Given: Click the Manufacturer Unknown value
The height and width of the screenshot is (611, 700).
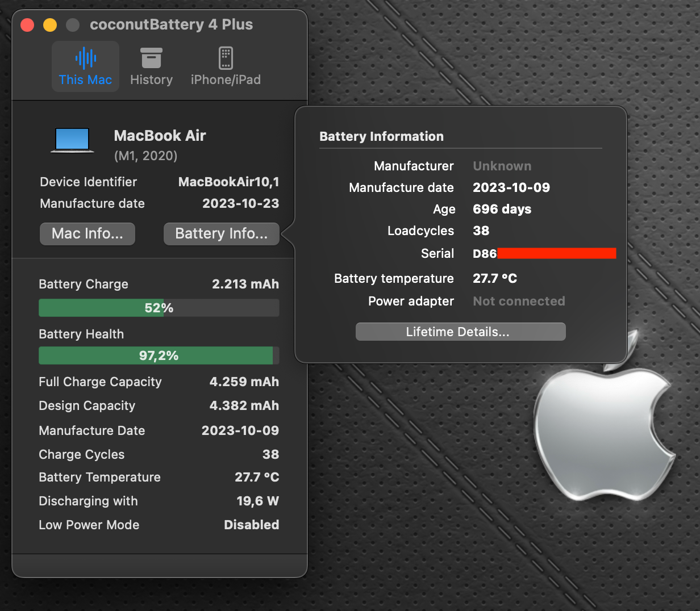Looking at the screenshot, I should click(x=502, y=166).
